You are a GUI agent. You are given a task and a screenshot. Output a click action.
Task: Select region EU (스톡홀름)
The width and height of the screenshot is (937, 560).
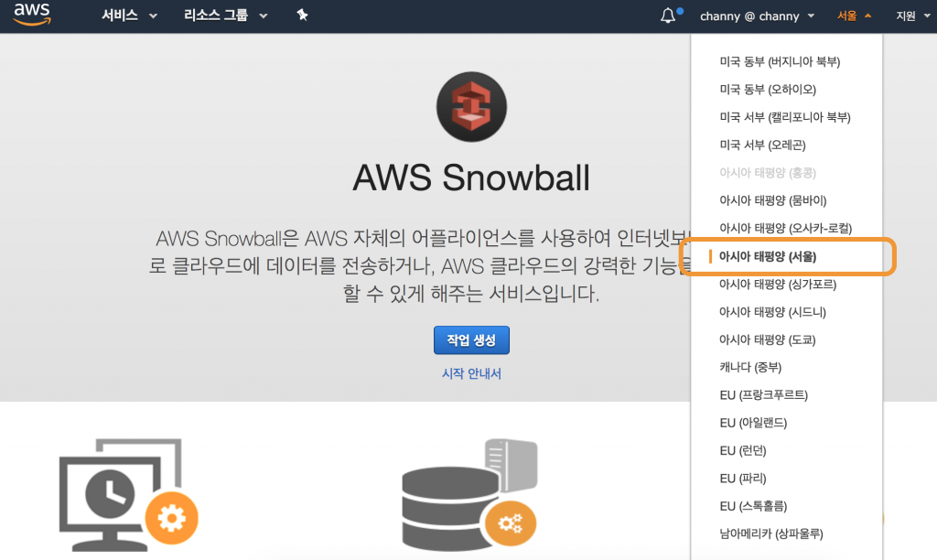click(x=754, y=506)
